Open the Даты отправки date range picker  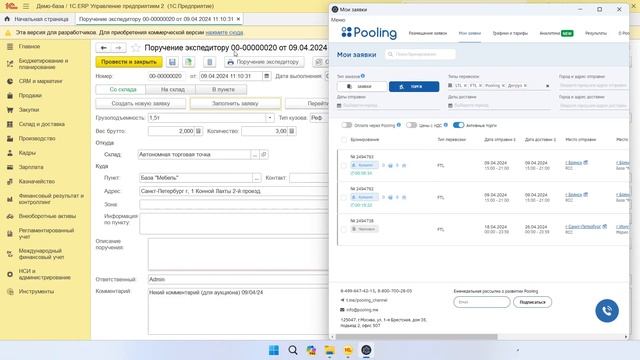[x=388, y=105]
